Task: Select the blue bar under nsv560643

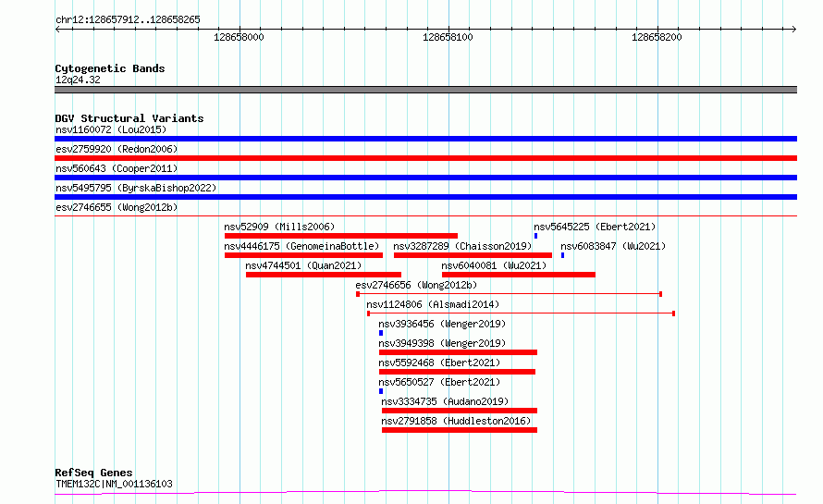Action: [425, 178]
